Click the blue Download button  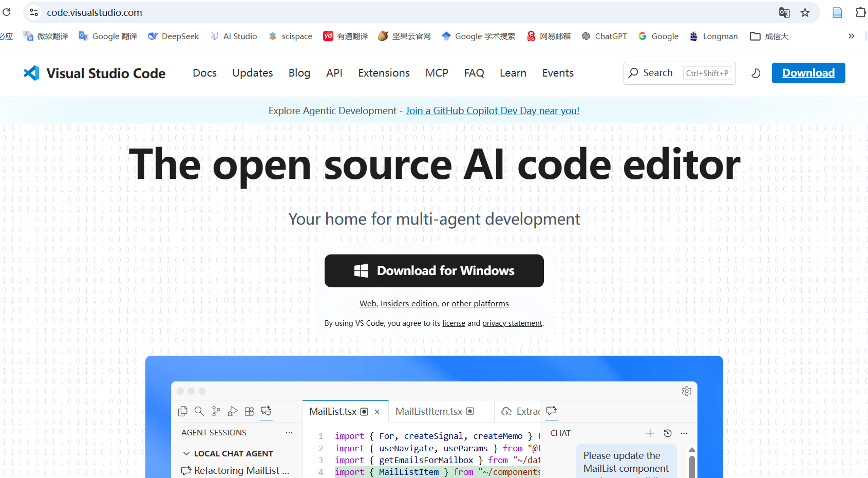click(x=808, y=73)
